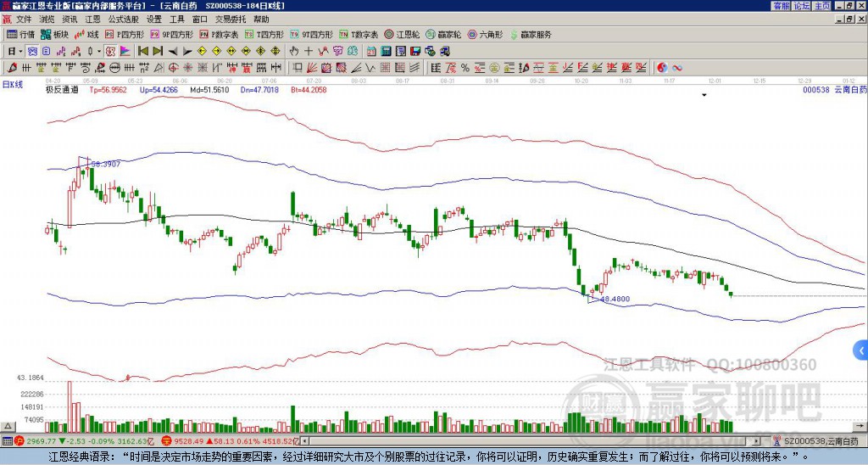Click the 节 solar term icon
This screenshot has width=868, height=465.
pyautogui.click(x=337, y=52)
